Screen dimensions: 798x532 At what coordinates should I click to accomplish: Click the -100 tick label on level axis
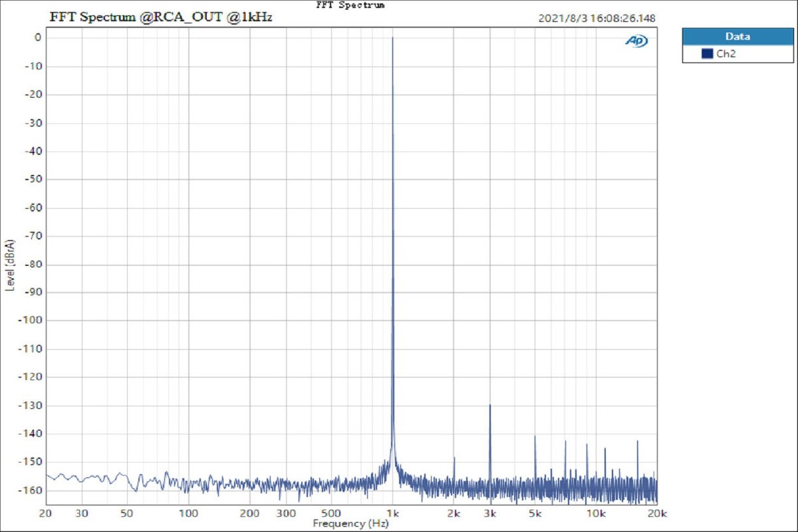coord(33,321)
